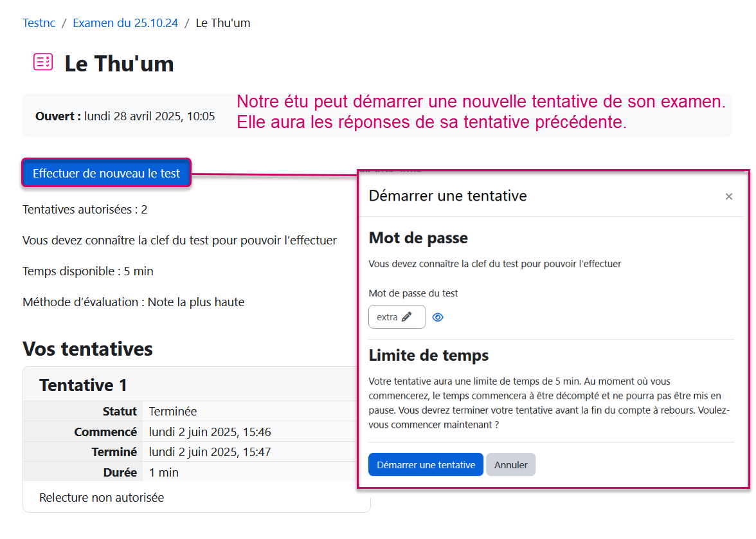Click the Mot de passe heading in the dialog
This screenshot has height=539, width=756.
[x=418, y=238]
